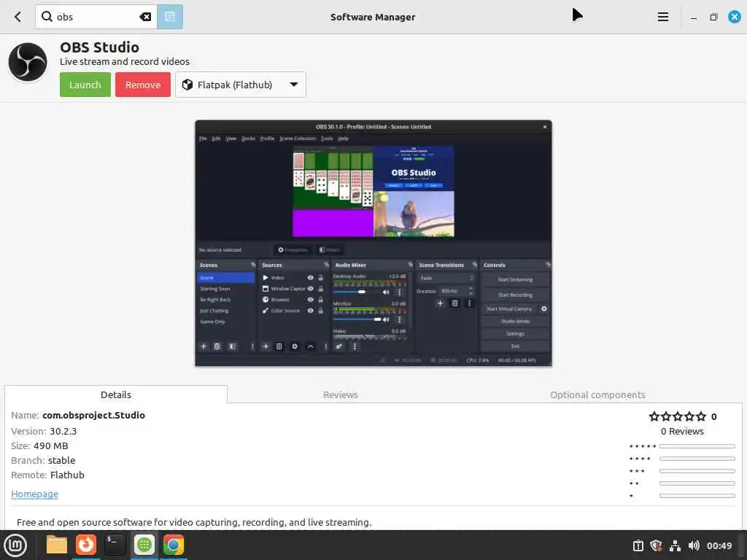Select the package name com.obsproject.Studio

[x=93, y=415]
